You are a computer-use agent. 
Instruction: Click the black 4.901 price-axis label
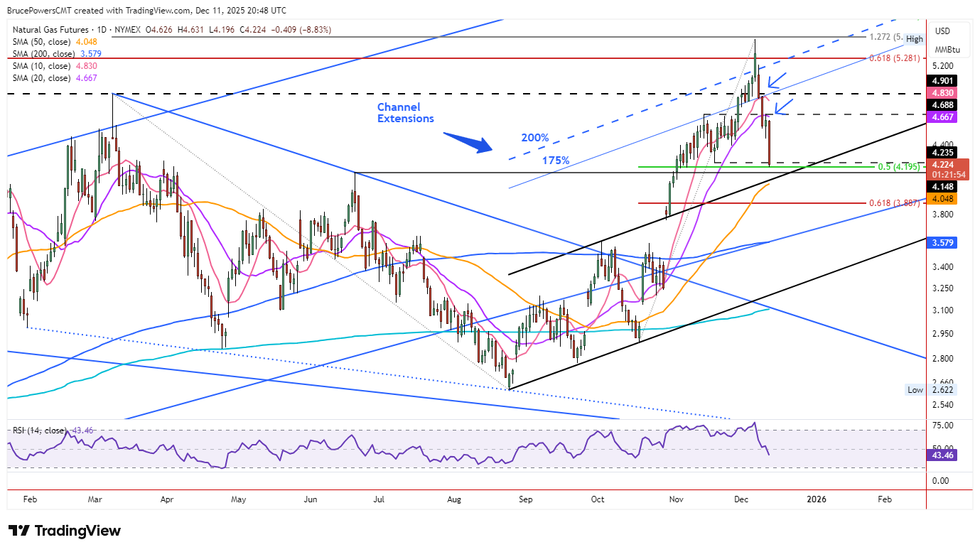944,81
